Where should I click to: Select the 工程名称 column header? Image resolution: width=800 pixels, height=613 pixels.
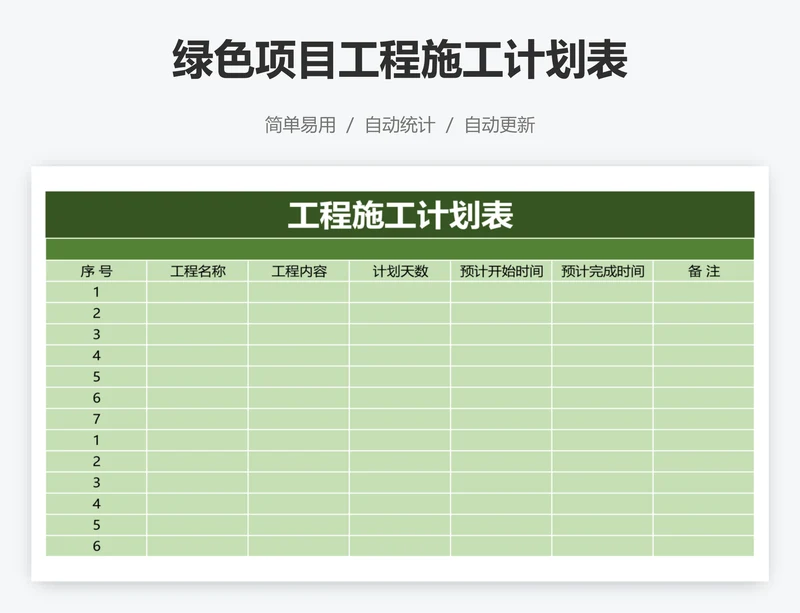point(197,271)
